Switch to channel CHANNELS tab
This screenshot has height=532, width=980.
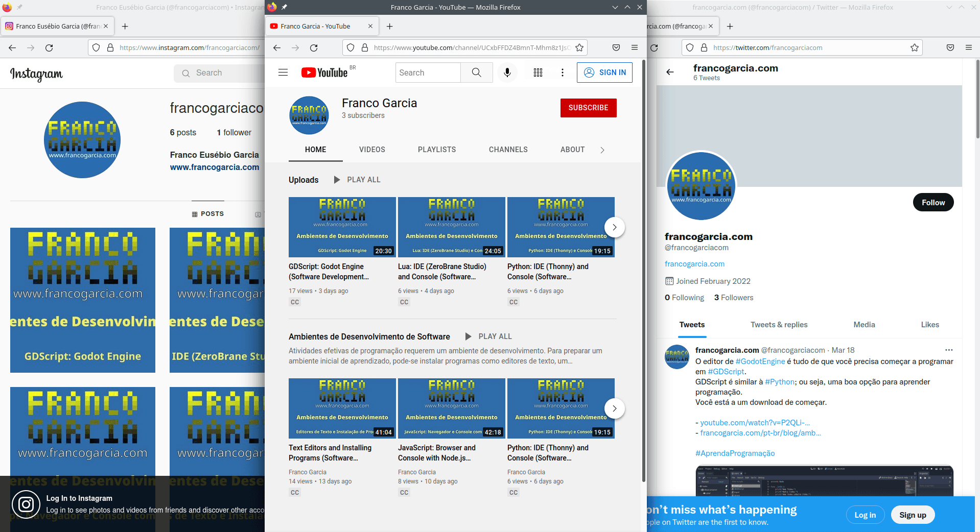(508, 150)
